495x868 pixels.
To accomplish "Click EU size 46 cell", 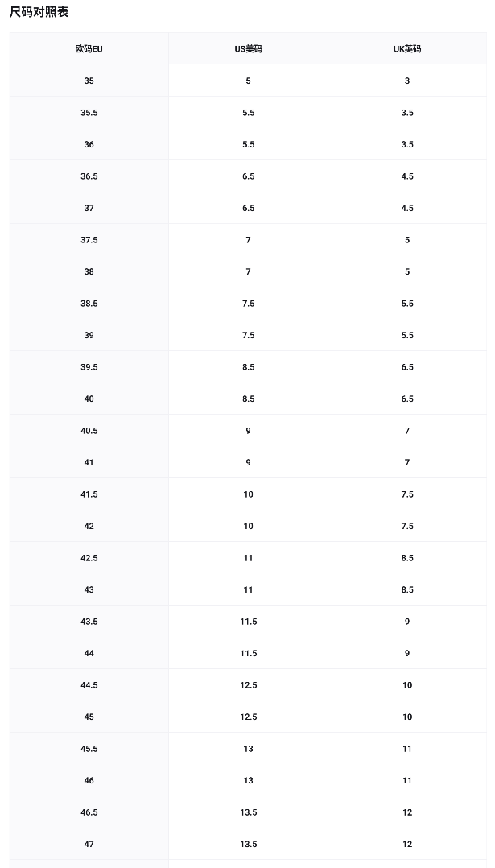I will pos(89,780).
